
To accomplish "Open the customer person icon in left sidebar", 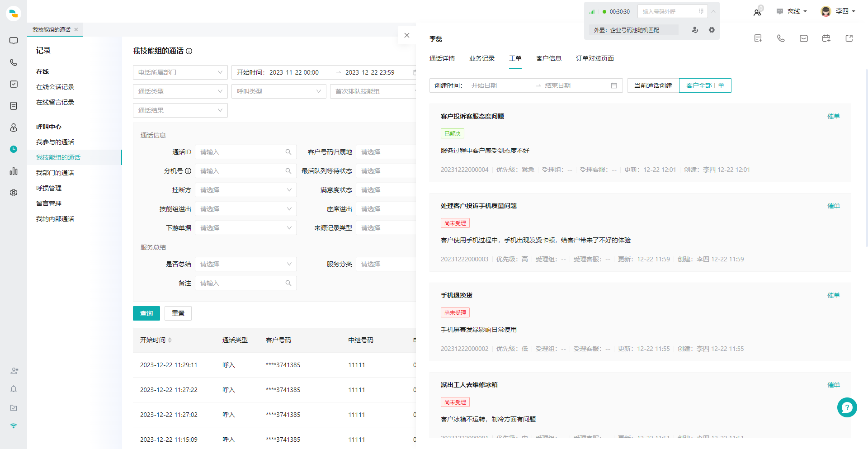I will 14,128.
